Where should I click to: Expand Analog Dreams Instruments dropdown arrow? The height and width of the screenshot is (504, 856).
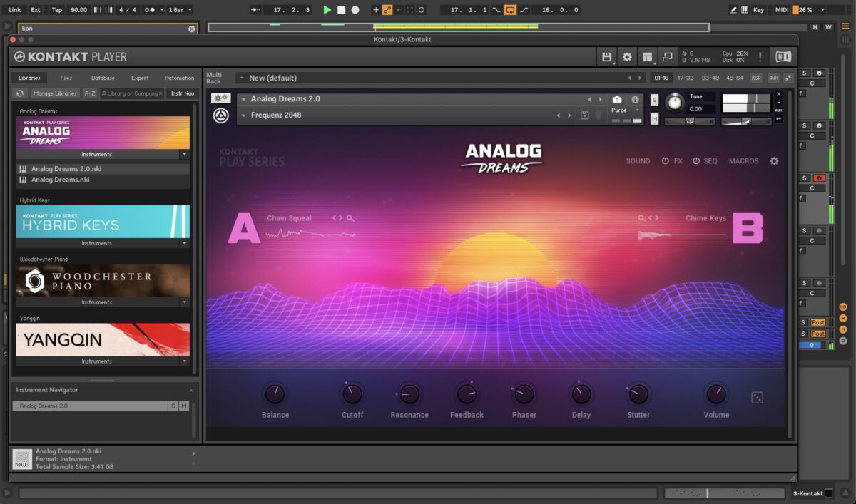184,154
